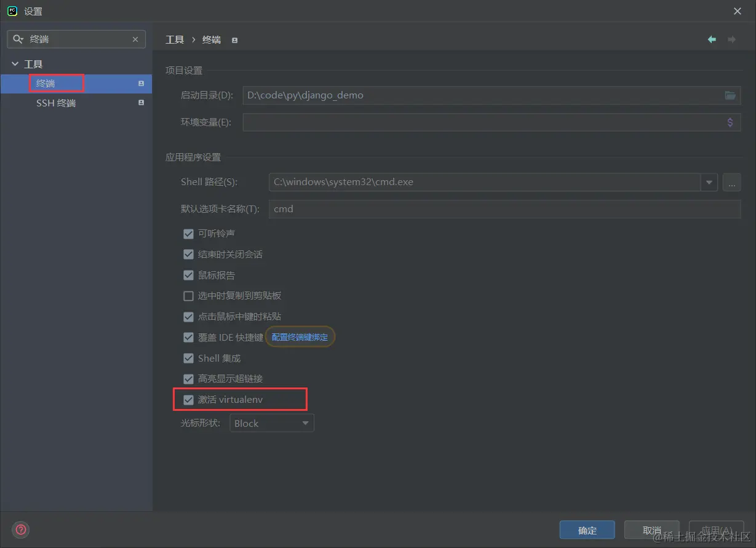Toggle 可听铃声 checkbox
This screenshot has height=548, width=756.
pos(188,234)
